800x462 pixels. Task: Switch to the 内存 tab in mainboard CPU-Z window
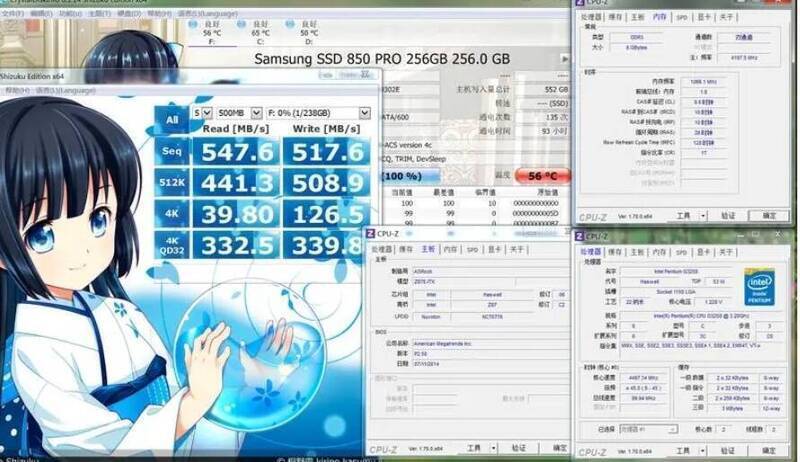pos(450,249)
